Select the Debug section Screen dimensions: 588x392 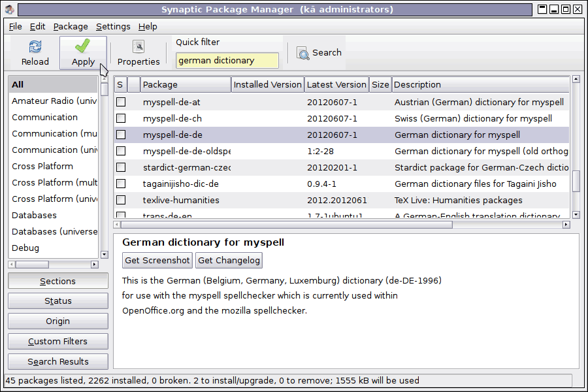(x=54, y=248)
